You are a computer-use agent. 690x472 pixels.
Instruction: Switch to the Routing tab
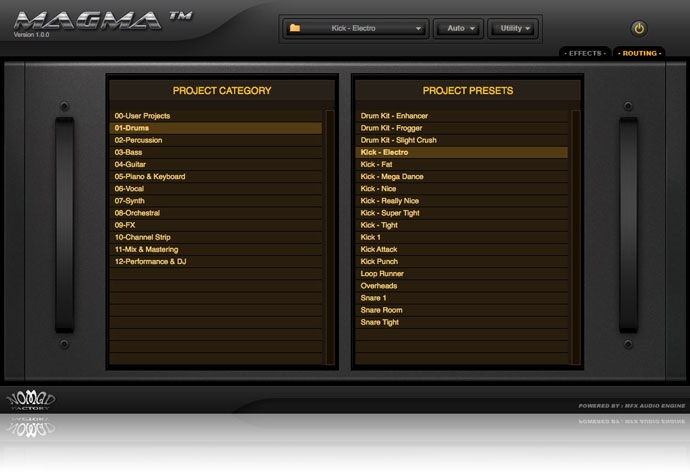[638, 52]
